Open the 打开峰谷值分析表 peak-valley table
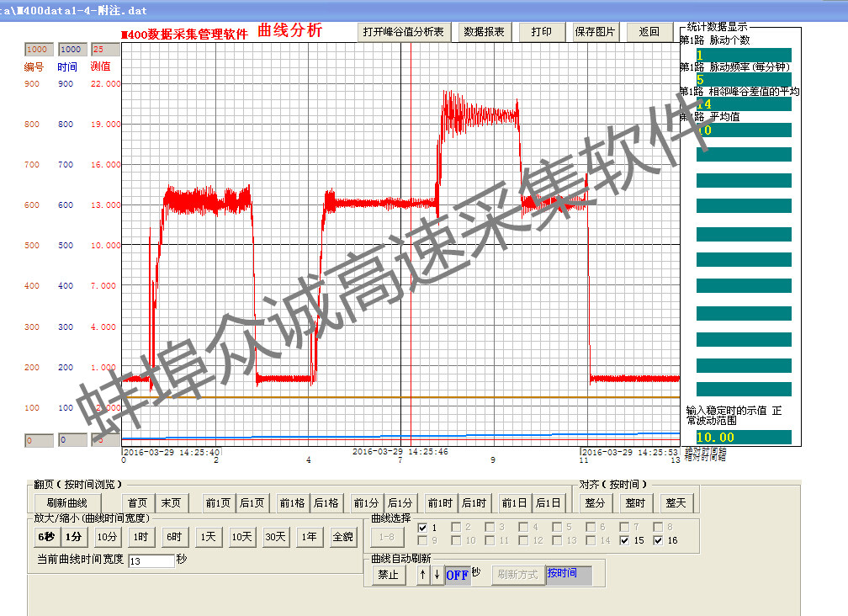Image resolution: width=848 pixels, height=616 pixels. [x=403, y=32]
